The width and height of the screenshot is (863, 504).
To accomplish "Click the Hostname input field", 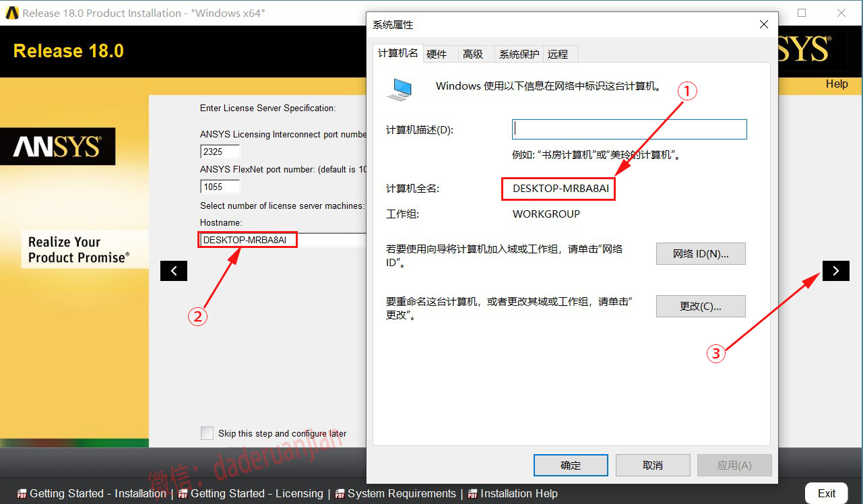I will tap(283, 240).
